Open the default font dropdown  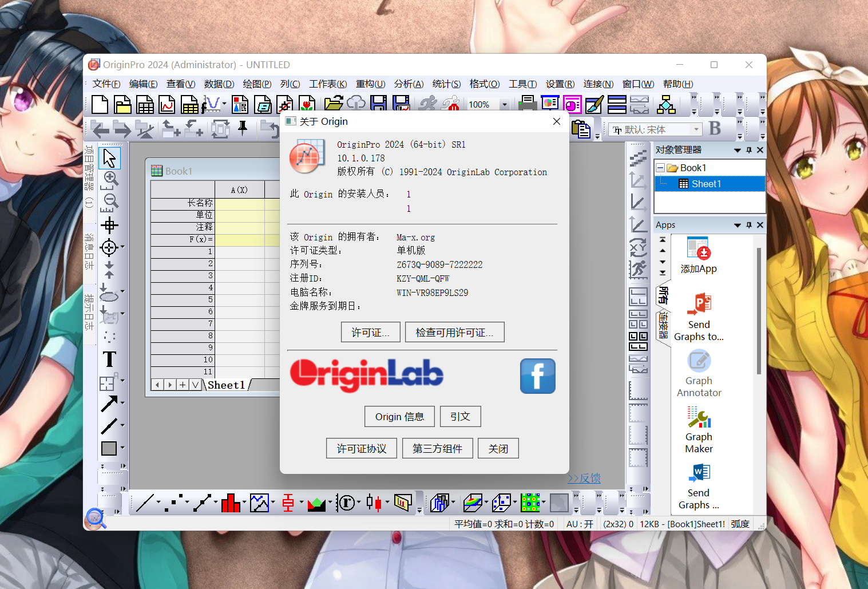696,129
